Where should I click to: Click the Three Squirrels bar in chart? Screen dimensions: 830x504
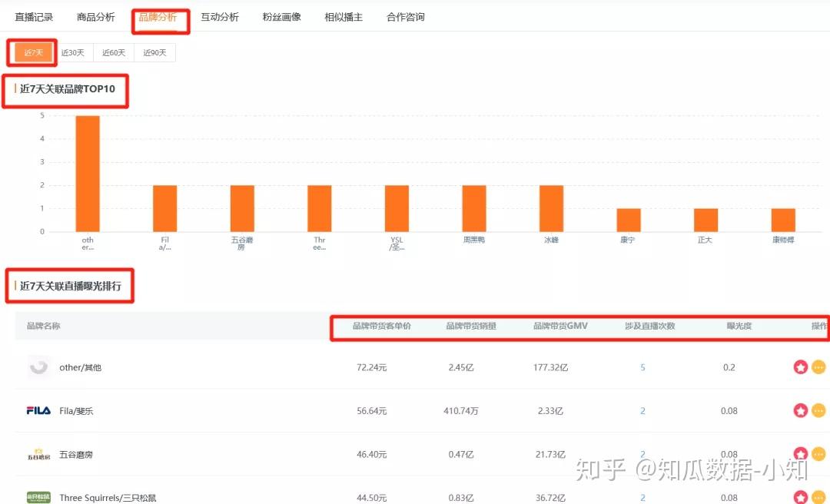(319, 208)
